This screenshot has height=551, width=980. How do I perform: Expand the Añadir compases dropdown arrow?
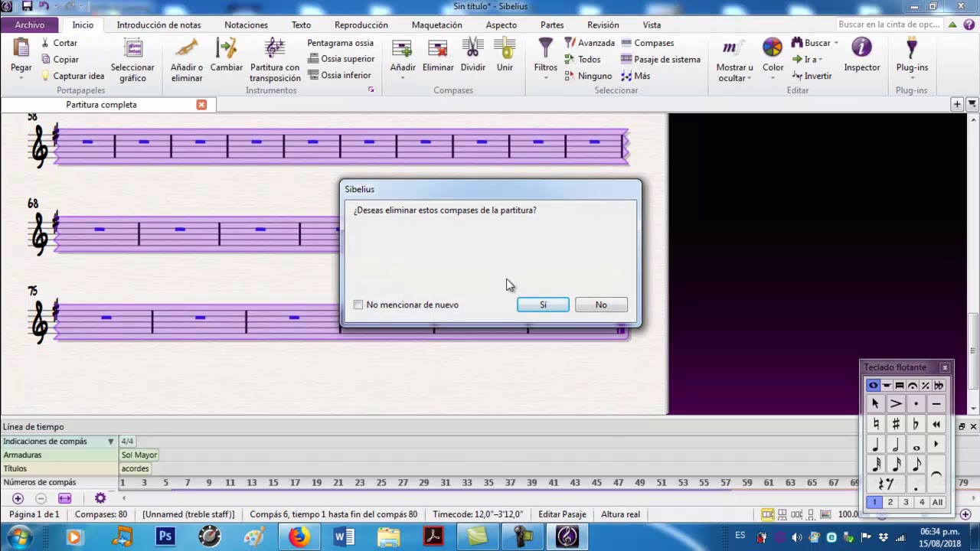point(403,77)
